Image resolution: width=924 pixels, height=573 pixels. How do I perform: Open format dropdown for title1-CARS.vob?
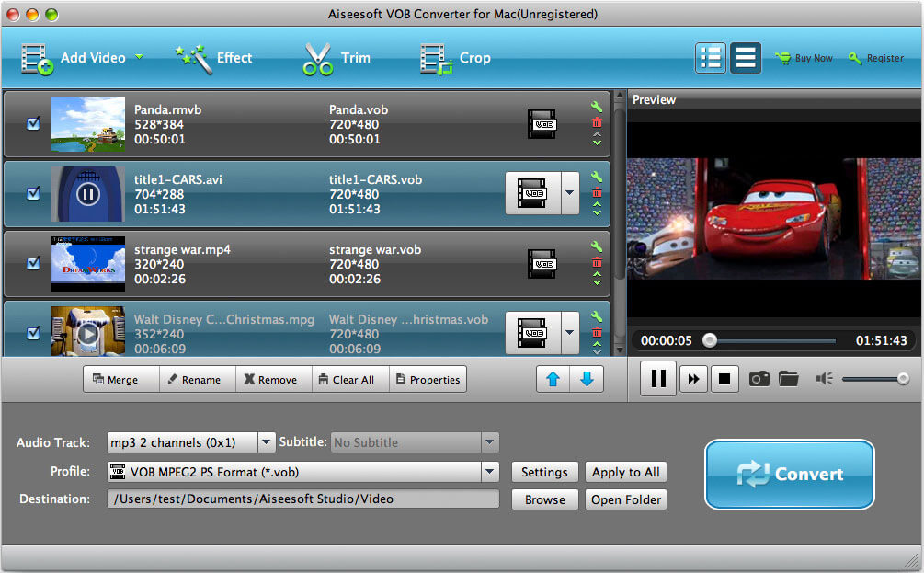570,193
